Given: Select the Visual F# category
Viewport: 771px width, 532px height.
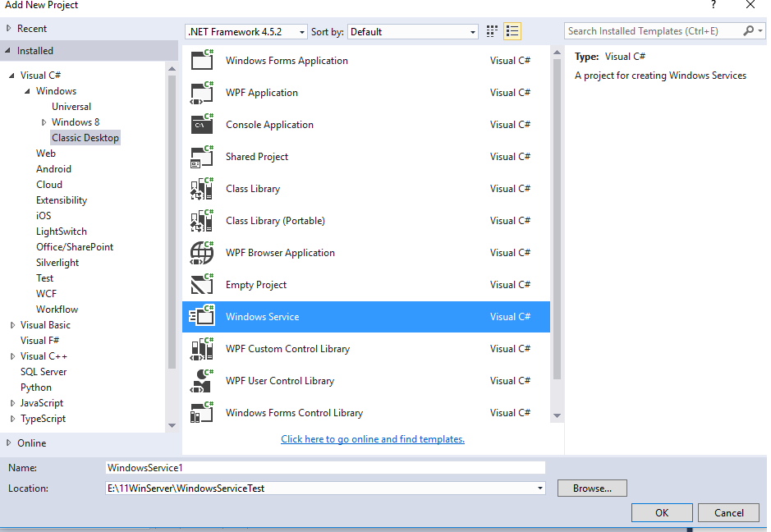Looking at the screenshot, I should pos(40,341).
